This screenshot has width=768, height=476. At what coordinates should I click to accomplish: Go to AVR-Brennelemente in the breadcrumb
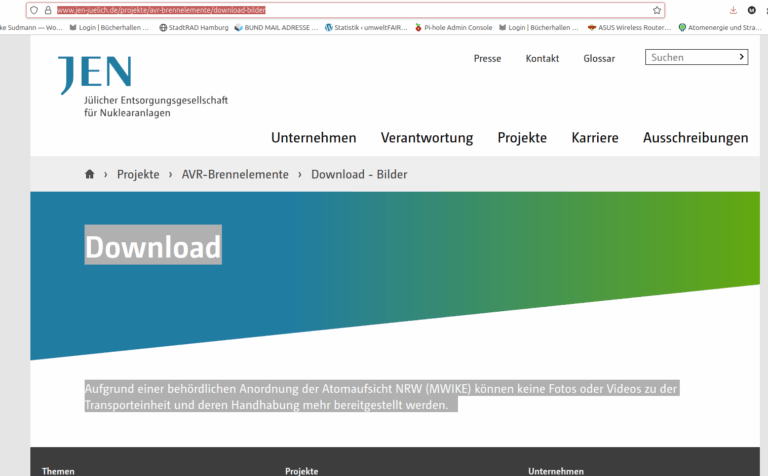click(235, 174)
